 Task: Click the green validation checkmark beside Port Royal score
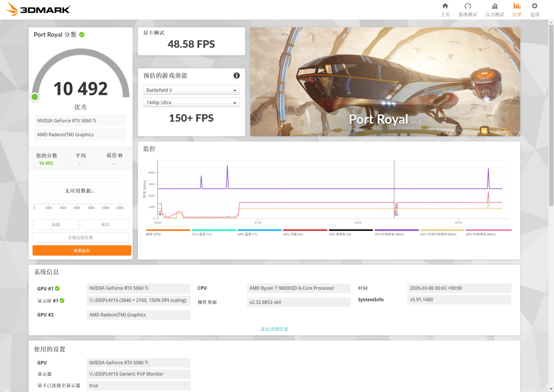pyautogui.click(x=82, y=35)
